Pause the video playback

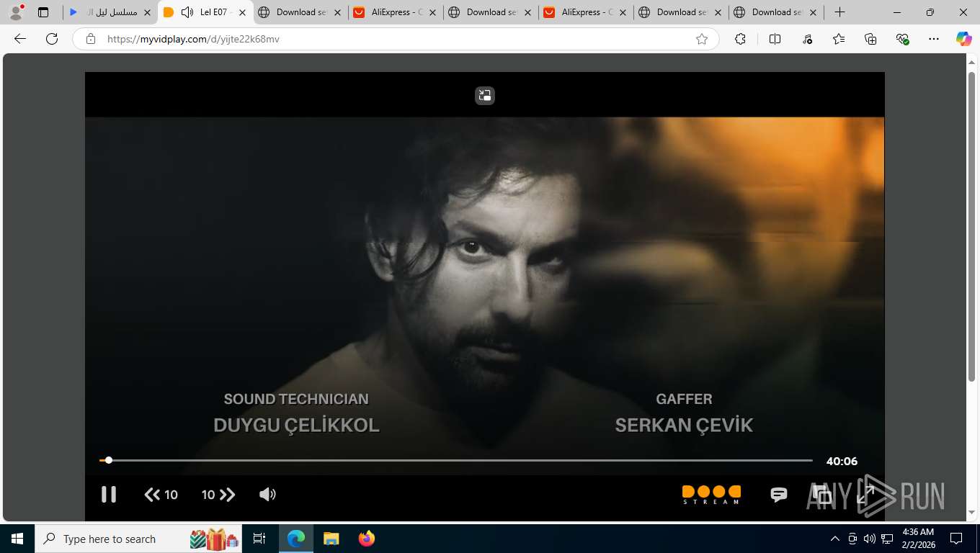tap(109, 494)
